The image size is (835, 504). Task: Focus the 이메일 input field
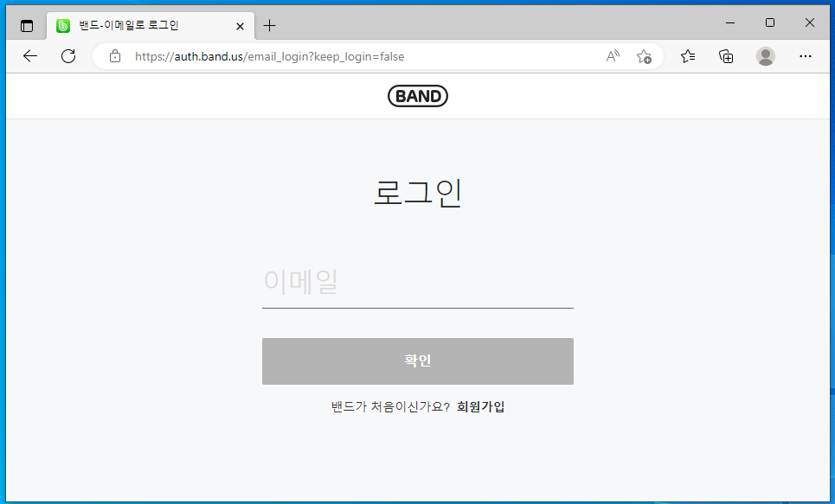pyautogui.click(x=417, y=282)
